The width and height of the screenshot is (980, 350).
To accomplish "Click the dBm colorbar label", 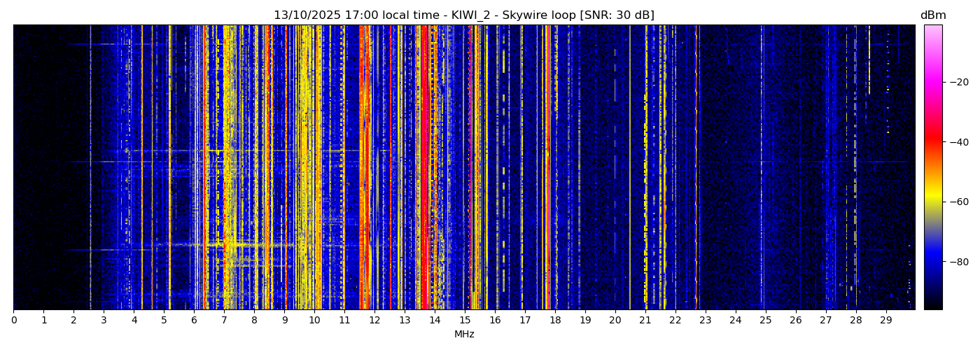I will [932, 15].
